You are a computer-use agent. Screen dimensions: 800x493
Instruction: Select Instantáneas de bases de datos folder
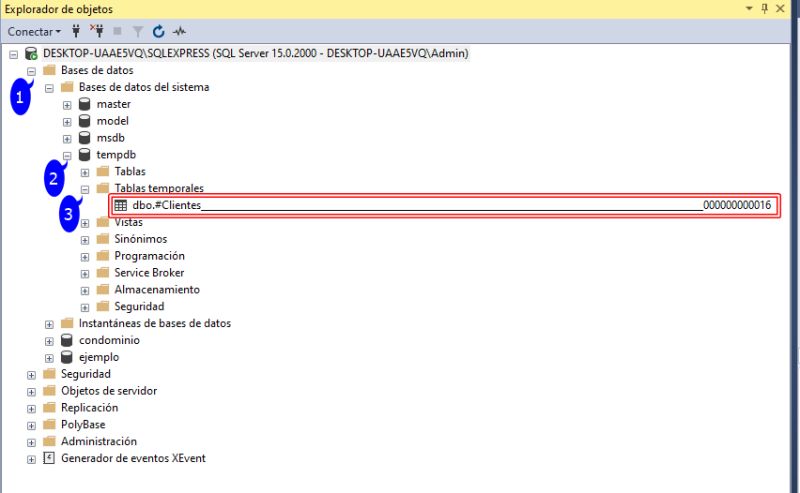tap(155, 323)
